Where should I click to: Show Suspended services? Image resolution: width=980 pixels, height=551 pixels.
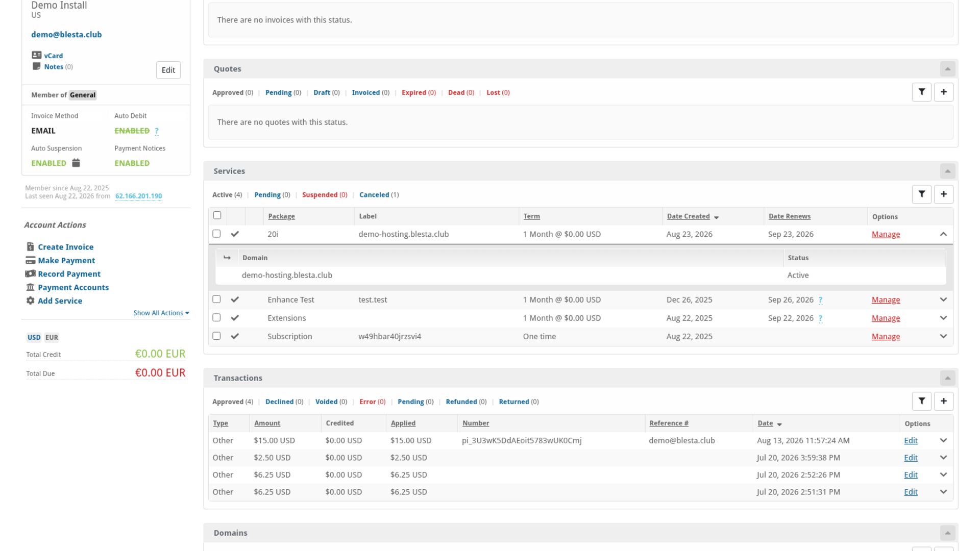tap(325, 194)
